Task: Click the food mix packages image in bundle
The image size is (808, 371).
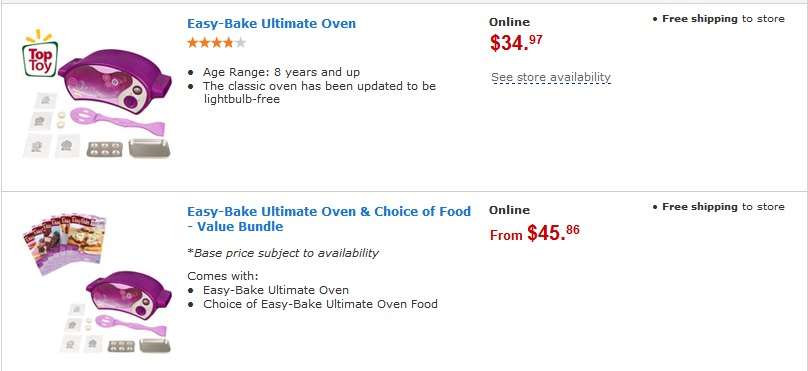Action: click(64, 244)
